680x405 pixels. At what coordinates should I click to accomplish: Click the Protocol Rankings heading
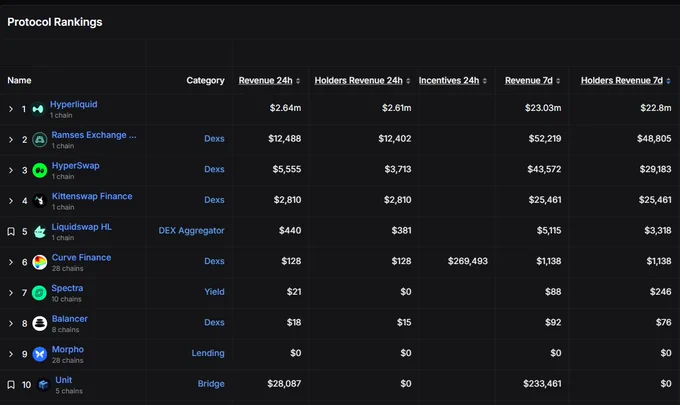[55, 22]
